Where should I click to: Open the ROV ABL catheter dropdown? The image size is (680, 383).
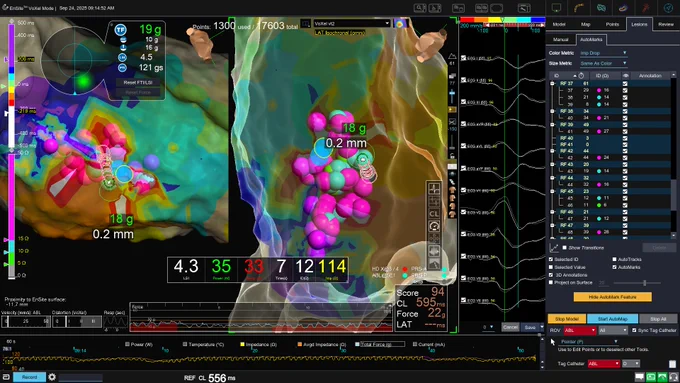tap(580, 331)
